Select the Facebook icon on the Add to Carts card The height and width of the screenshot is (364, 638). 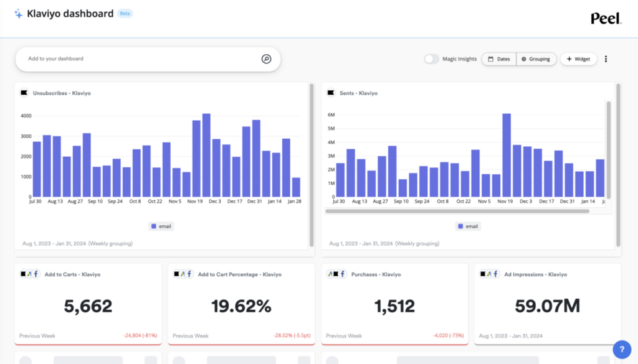tap(36, 274)
